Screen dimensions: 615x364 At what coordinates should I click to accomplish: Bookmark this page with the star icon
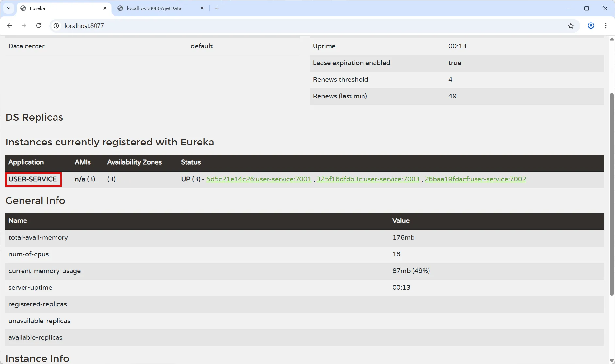571,26
